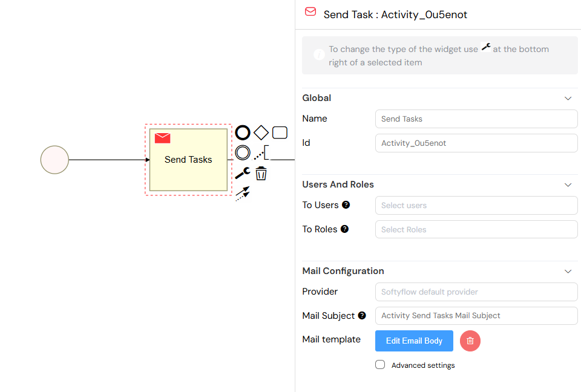581x392 pixels.
Task: Click the red envelope on Send Tasks node
Action: click(162, 138)
